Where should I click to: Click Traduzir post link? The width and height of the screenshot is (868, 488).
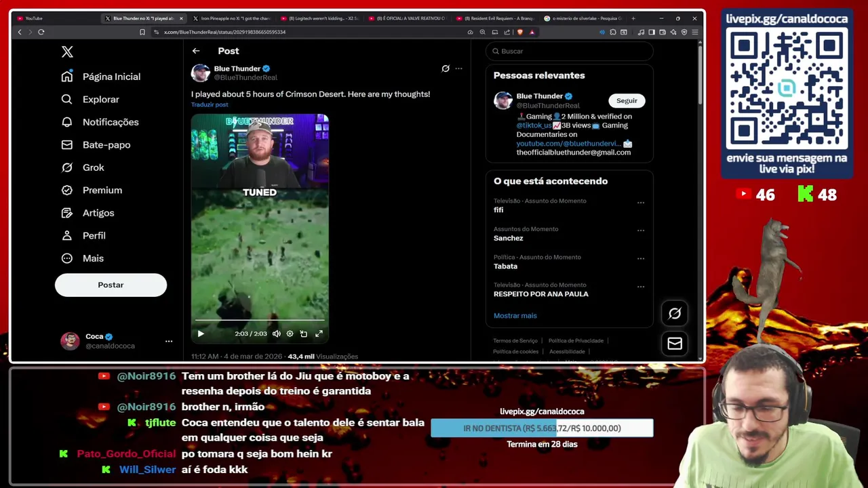[210, 104]
